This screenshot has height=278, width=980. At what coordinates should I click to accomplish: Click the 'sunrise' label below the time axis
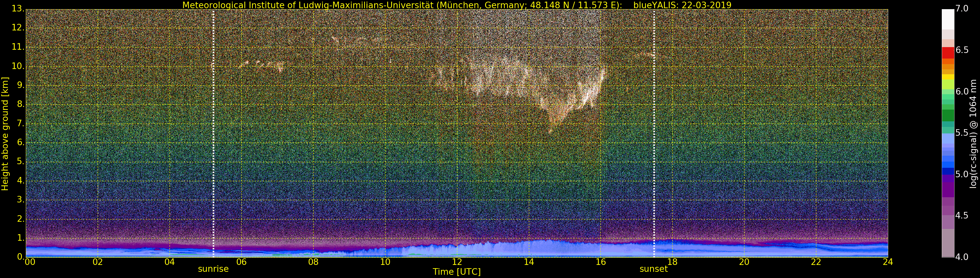point(213,269)
